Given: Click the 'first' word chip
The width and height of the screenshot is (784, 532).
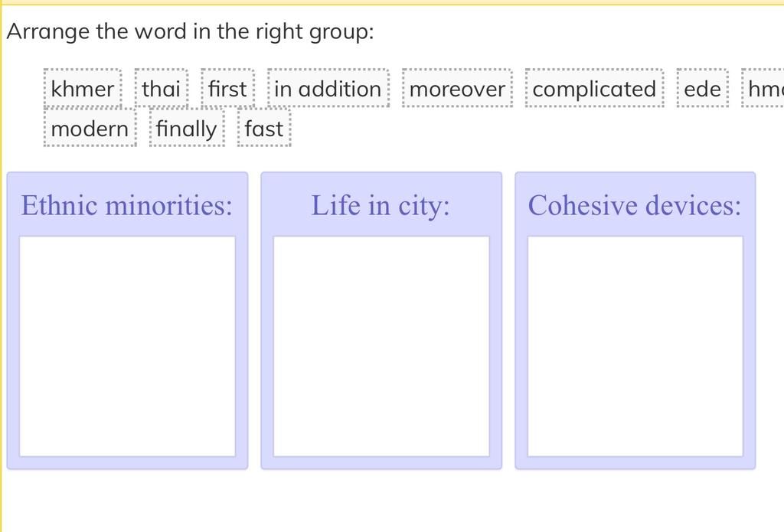Looking at the screenshot, I should (x=227, y=89).
